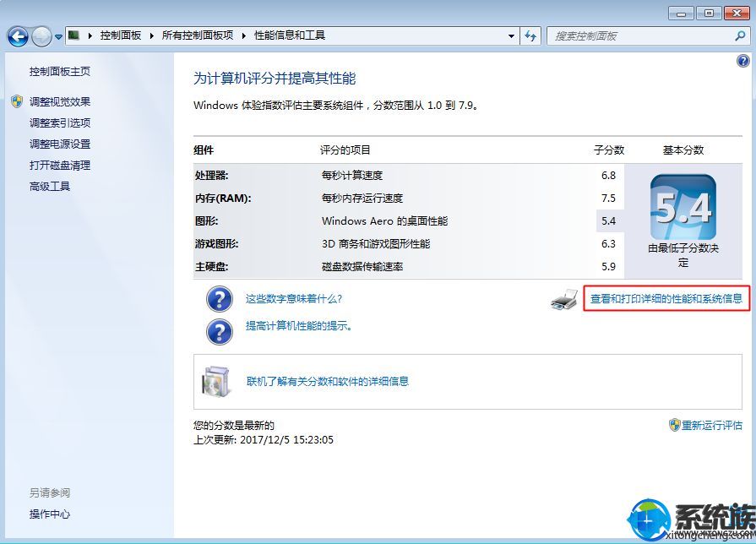The width and height of the screenshot is (756, 544).
Task: Click the gaming graphics subscore 6.3
Action: coord(608,244)
